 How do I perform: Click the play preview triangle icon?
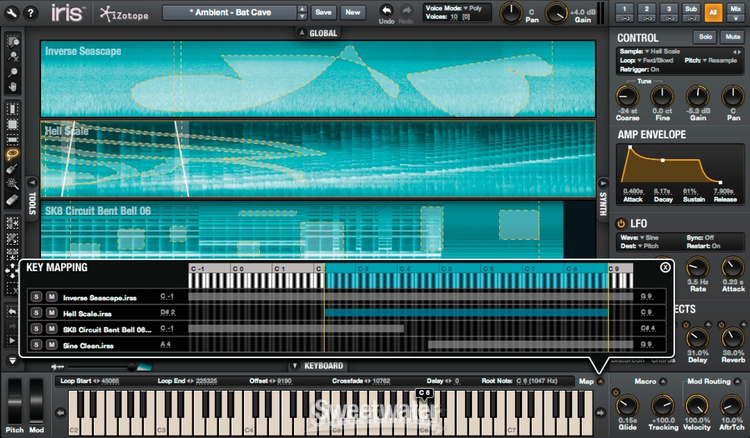click(x=12, y=341)
